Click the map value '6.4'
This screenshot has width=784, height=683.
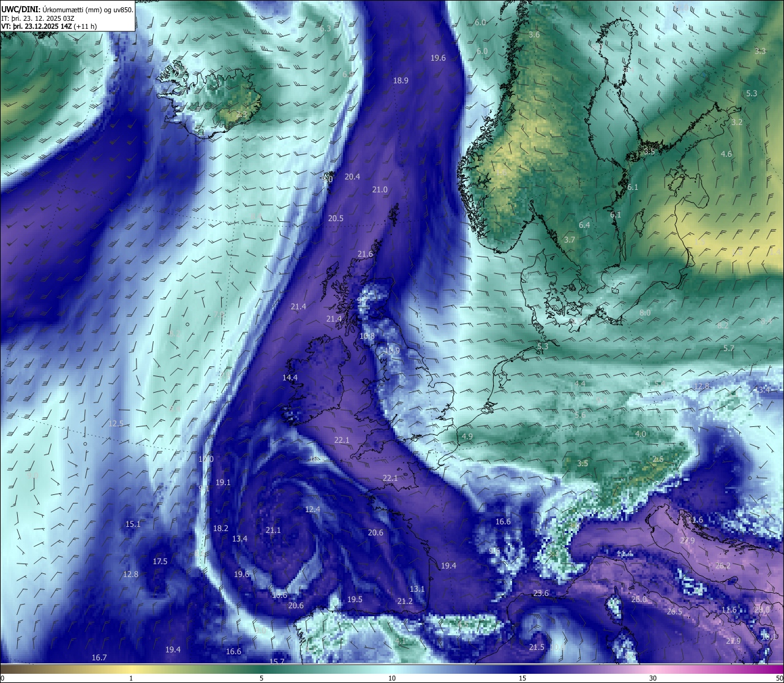(x=584, y=225)
